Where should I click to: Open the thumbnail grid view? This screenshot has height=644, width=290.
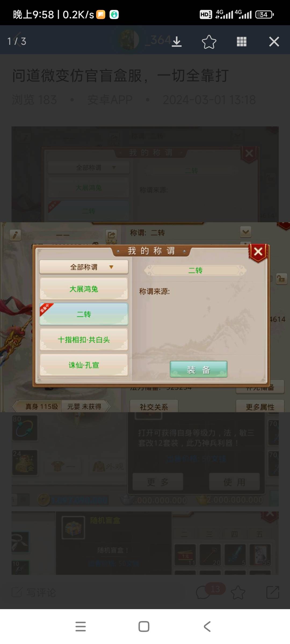point(242,42)
